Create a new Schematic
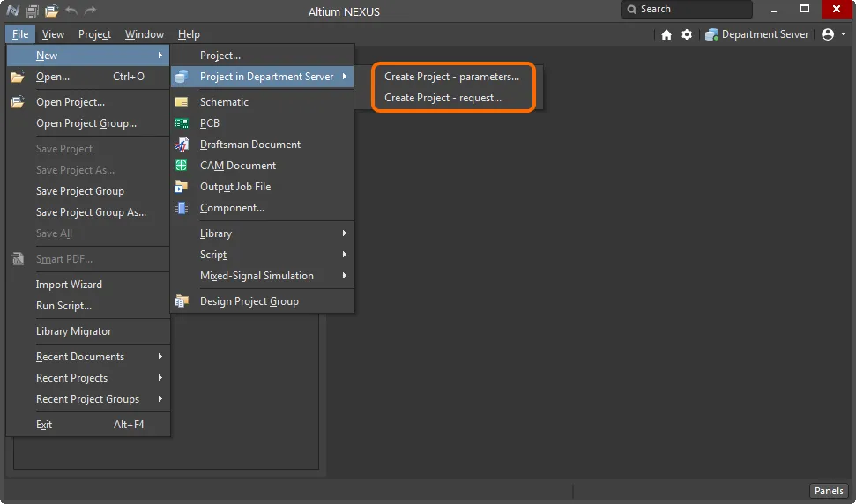 pyautogui.click(x=263, y=102)
